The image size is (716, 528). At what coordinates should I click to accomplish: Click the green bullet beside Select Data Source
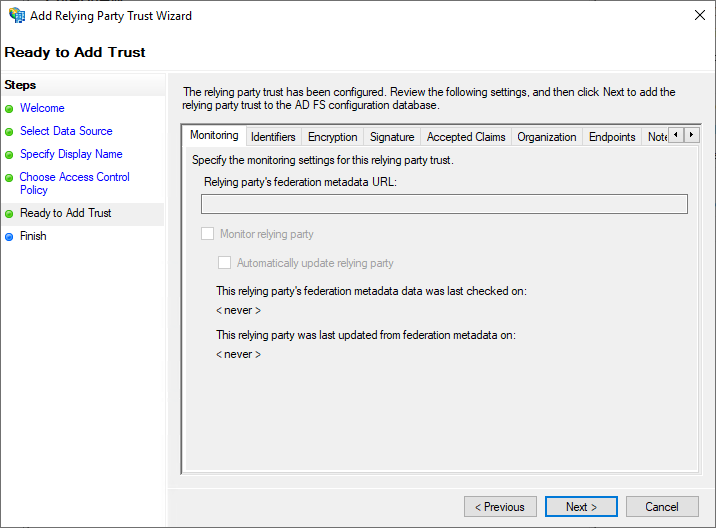[9, 132]
